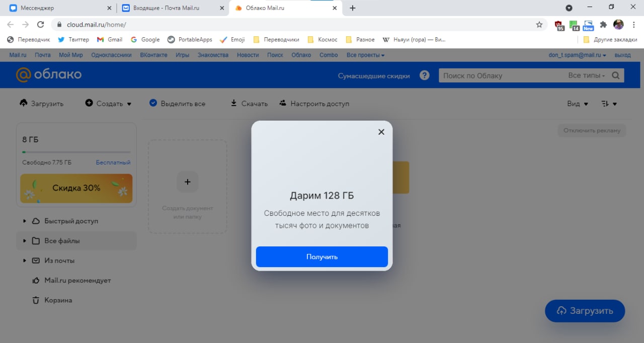Open a new browser tab
Image resolution: width=644 pixels, height=343 pixels.
point(353,8)
